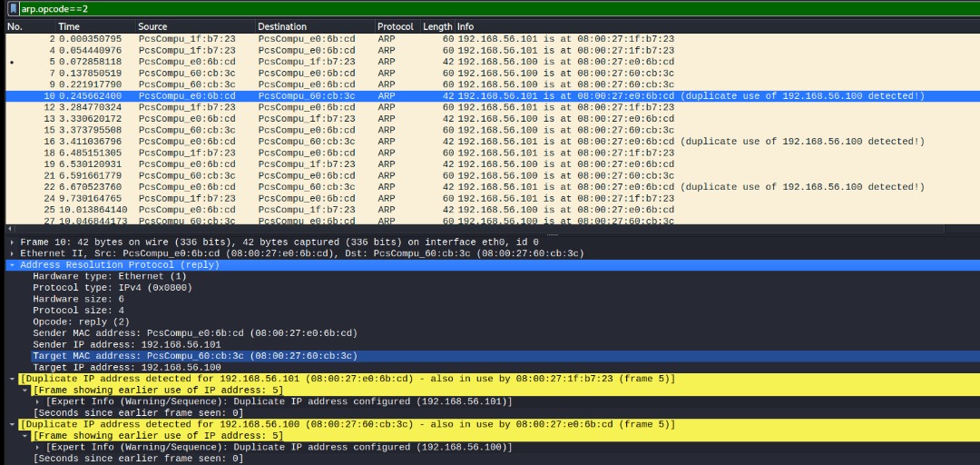Select packet 7 at time 0.137850519
Viewport: 980px width, 465px height.
pos(493,74)
